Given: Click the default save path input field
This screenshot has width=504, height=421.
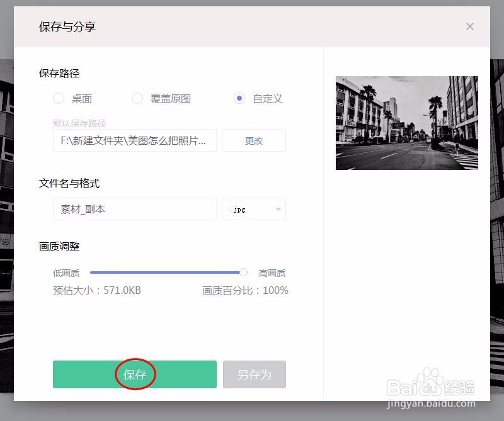Looking at the screenshot, I should (134, 140).
